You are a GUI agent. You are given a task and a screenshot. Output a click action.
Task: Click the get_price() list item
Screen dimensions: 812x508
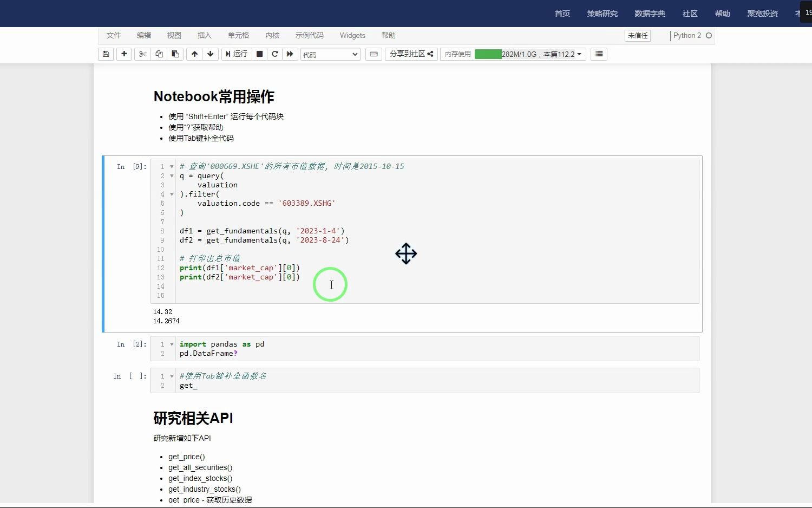click(187, 457)
